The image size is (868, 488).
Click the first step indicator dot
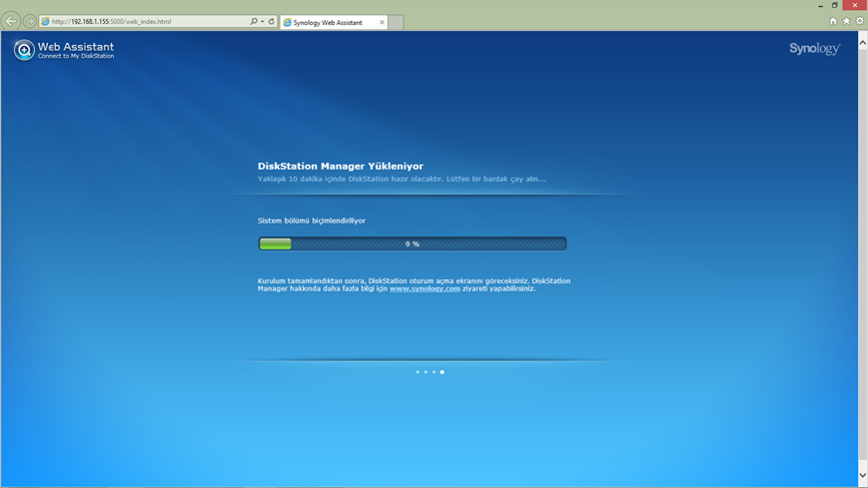coord(418,372)
